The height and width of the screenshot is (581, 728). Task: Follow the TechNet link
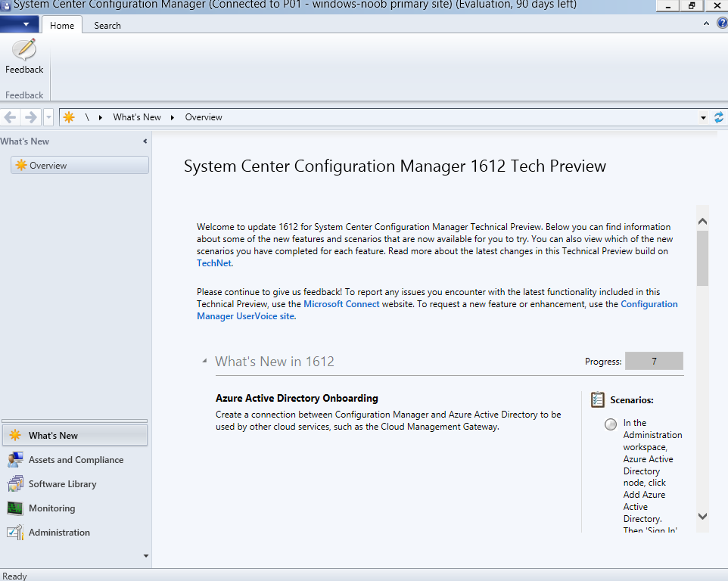(x=214, y=263)
